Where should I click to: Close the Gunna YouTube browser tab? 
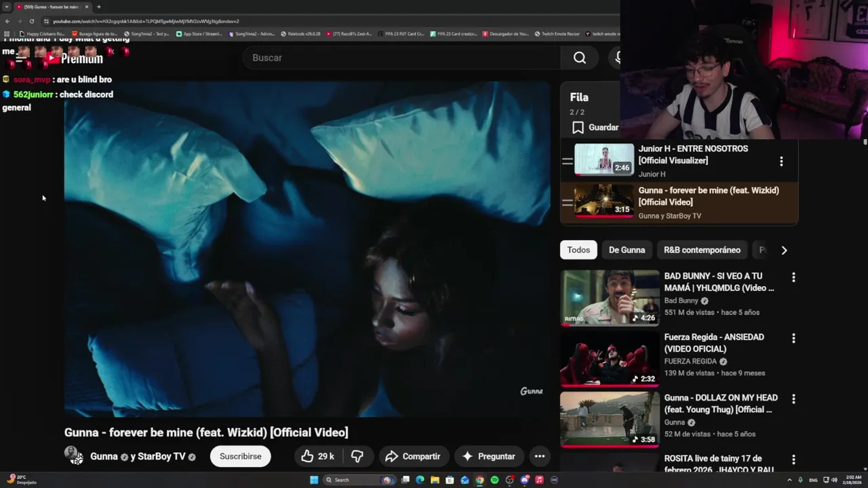[x=87, y=7]
